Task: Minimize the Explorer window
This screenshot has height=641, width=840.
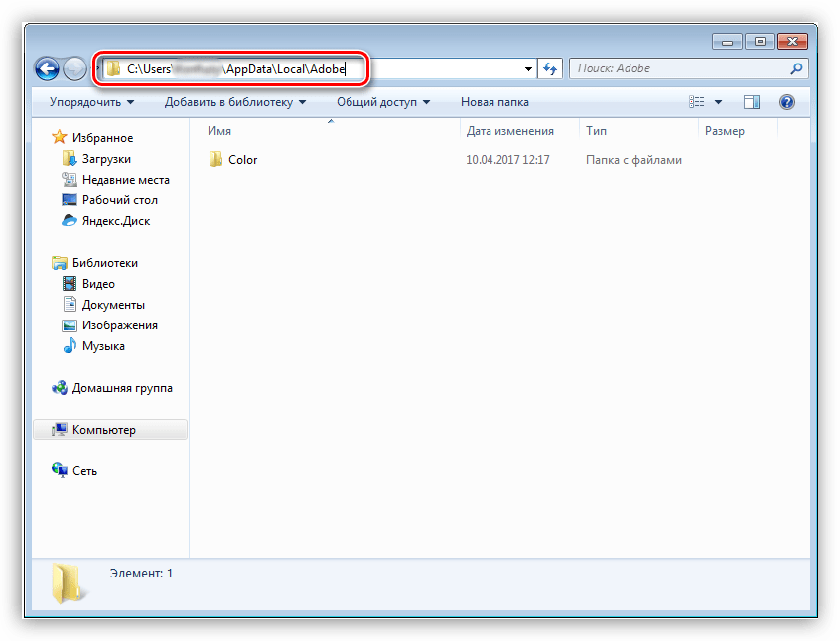Action: (727, 42)
